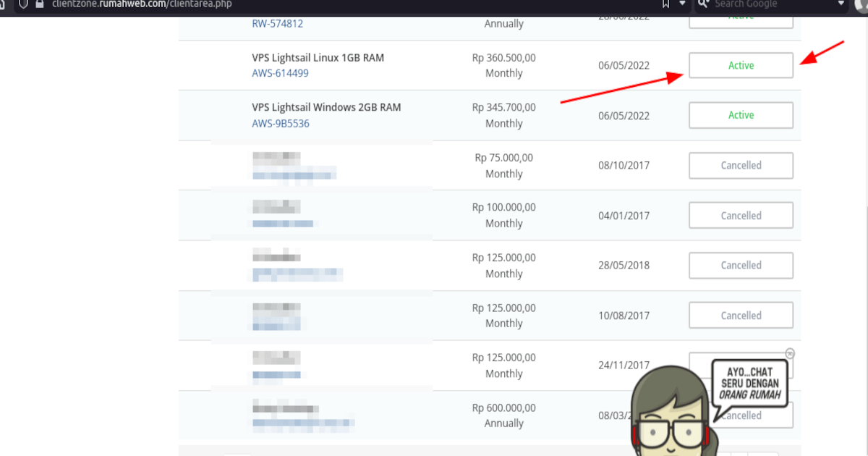Screen dimensions: 868x456
Task: Click the 28/05/2018 due date
Action: (x=624, y=265)
